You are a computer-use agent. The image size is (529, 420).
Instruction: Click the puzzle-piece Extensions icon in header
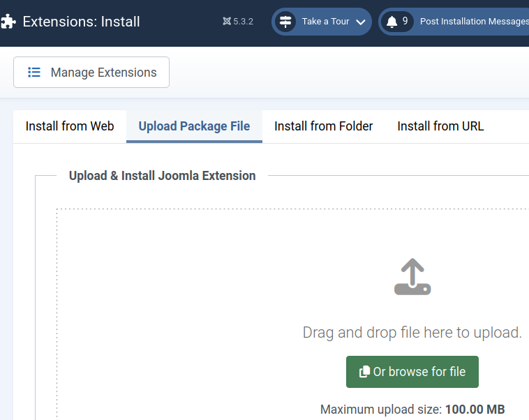click(x=8, y=22)
